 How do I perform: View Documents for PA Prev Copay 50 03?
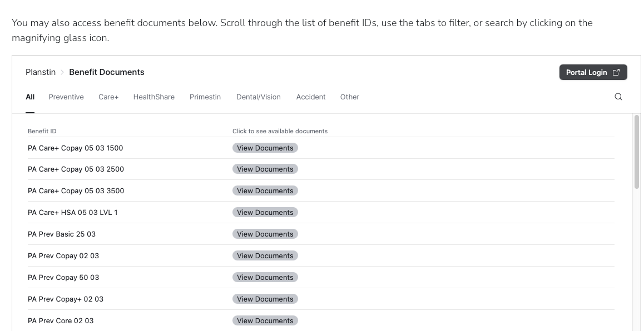265,277
